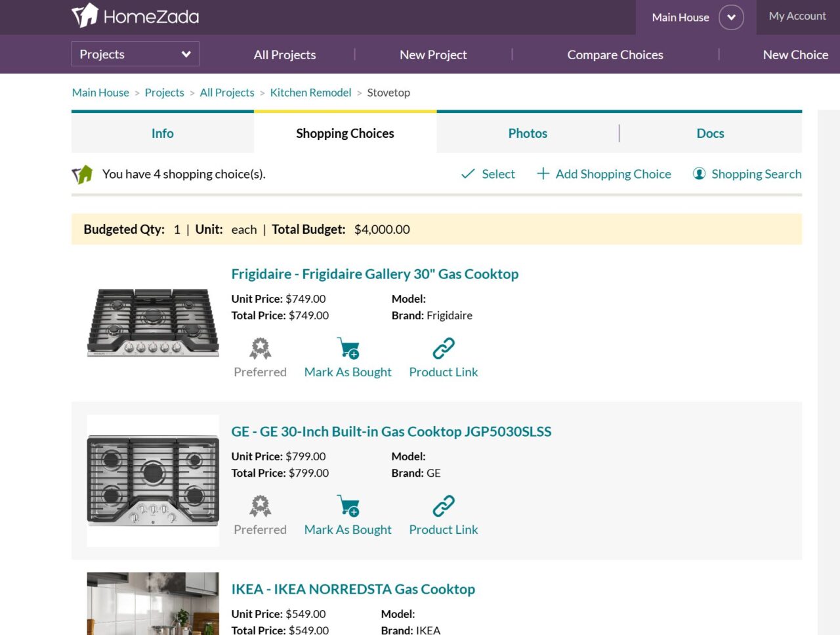Click the Shopping Search person icon
Viewport: 840px width, 635px height.
(699, 174)
